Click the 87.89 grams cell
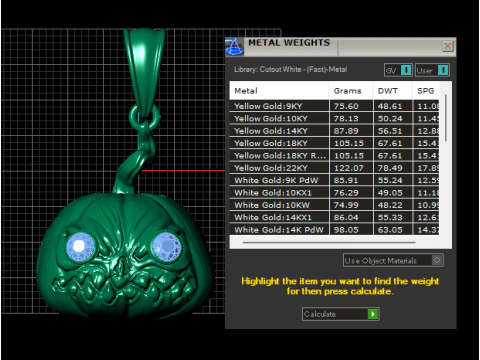Image resolution: width=480 pixels, height=360 pixels. [x=351, y=131]
